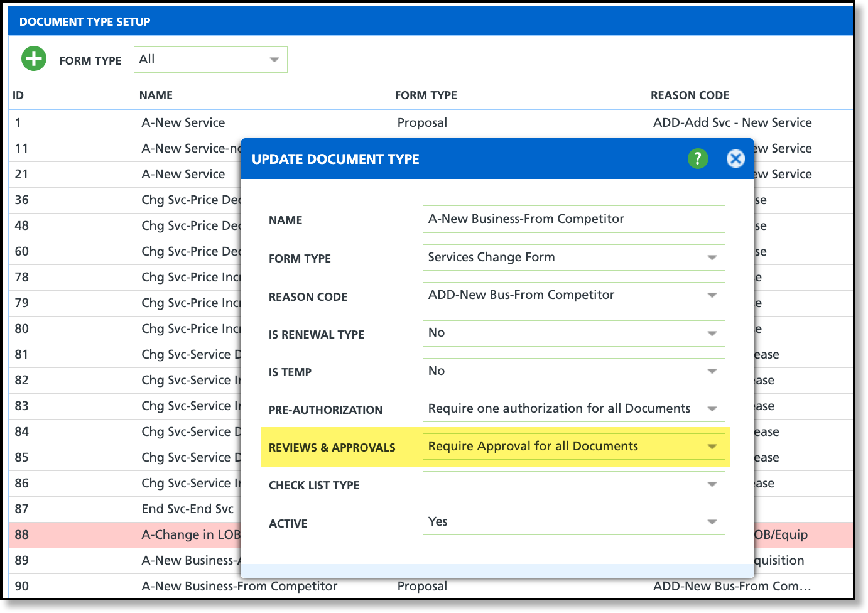Expand Form Type dropdown showing Services Change Form

coord(573,258)
